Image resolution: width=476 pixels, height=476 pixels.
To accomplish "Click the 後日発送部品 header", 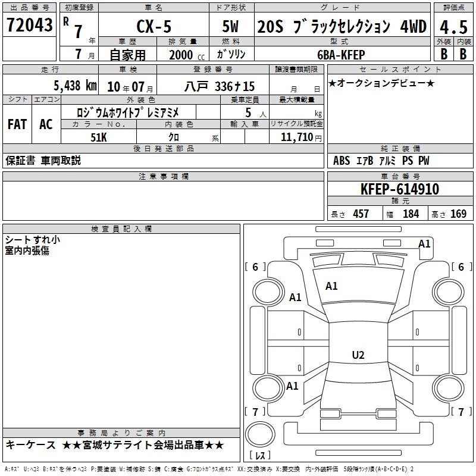I will 163,148.
